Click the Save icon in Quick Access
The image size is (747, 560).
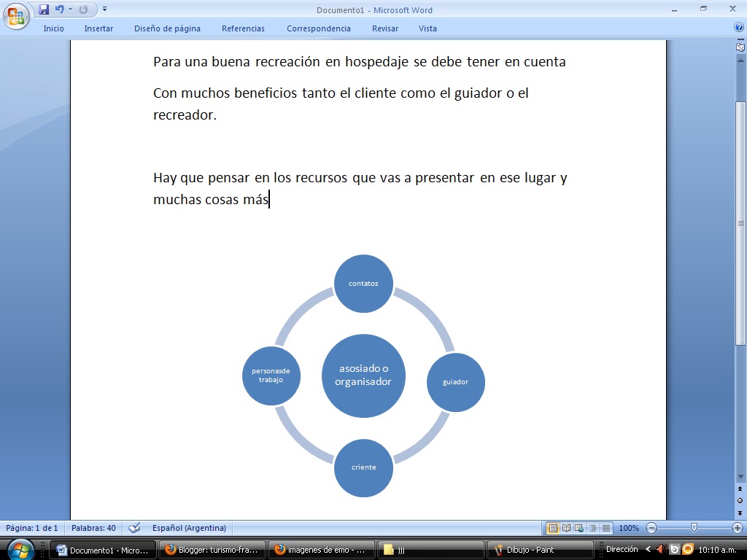44,9
